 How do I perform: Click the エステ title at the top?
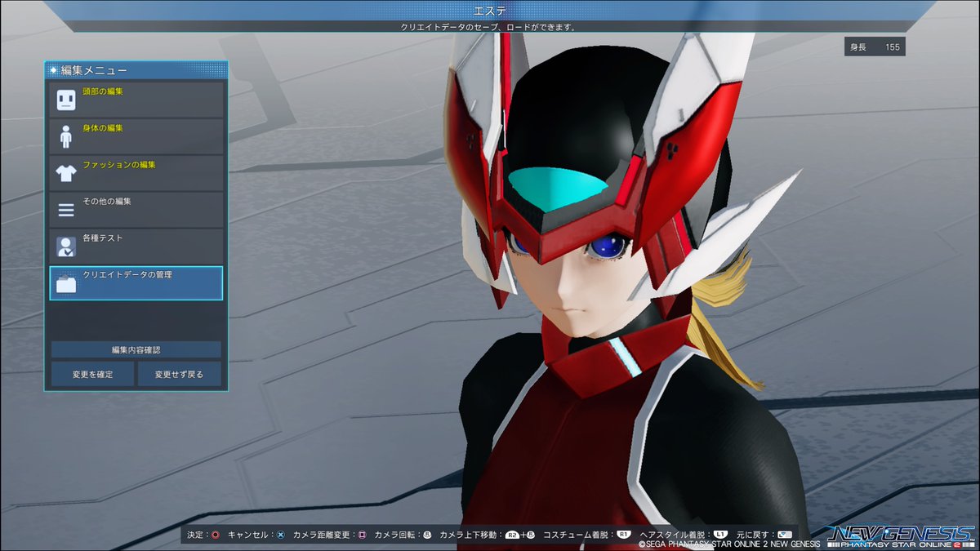pos(490,11)
